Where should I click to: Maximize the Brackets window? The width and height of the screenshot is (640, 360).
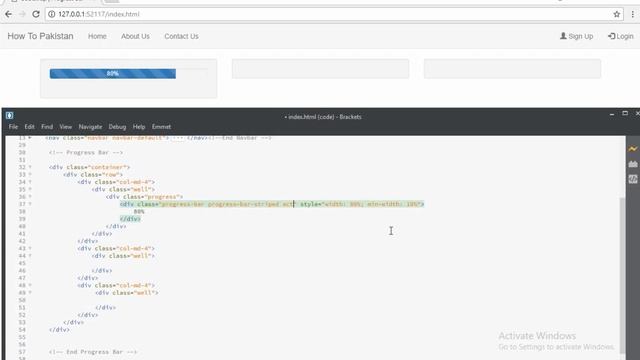click(x=625, y=113)
